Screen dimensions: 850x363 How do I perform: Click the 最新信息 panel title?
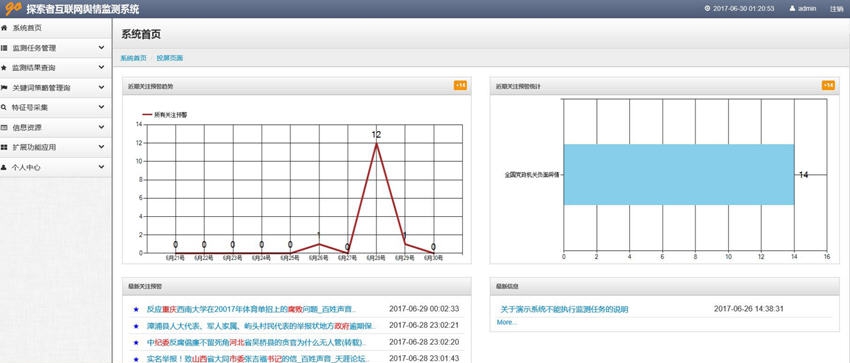pyautogui.click(x=506, y=286)
